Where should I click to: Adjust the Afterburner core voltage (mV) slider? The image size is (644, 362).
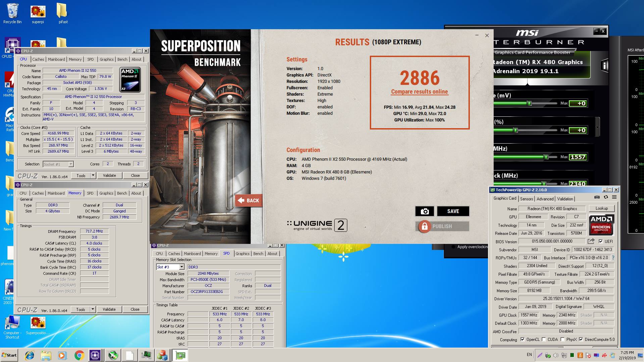(529, 103)
